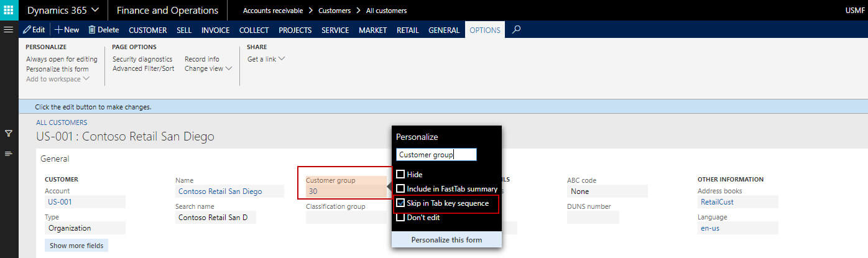Screen dimensions: 868x258
Task: Collapse the General FastTab header
Action: [55, 159]
